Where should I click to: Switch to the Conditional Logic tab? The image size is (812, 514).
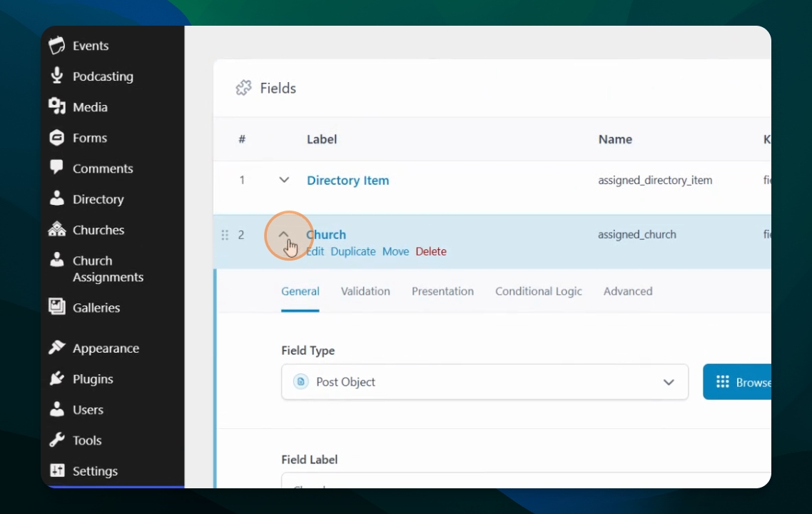point(539,291)
